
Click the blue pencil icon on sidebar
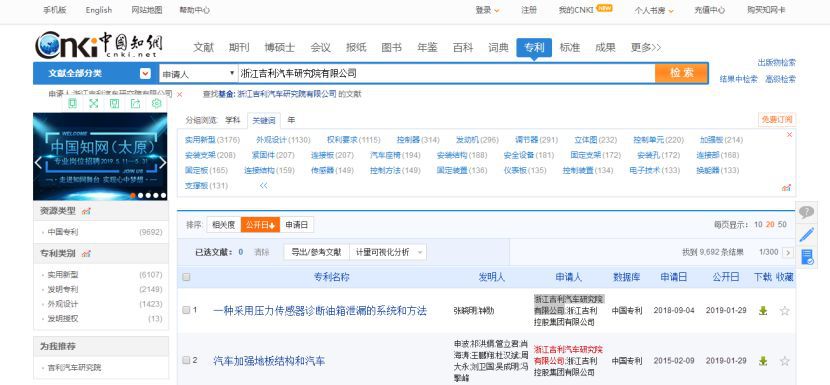point(806,235)
